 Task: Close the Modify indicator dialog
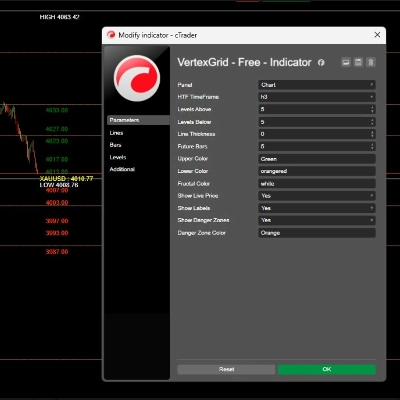click(x=377, y=35)
